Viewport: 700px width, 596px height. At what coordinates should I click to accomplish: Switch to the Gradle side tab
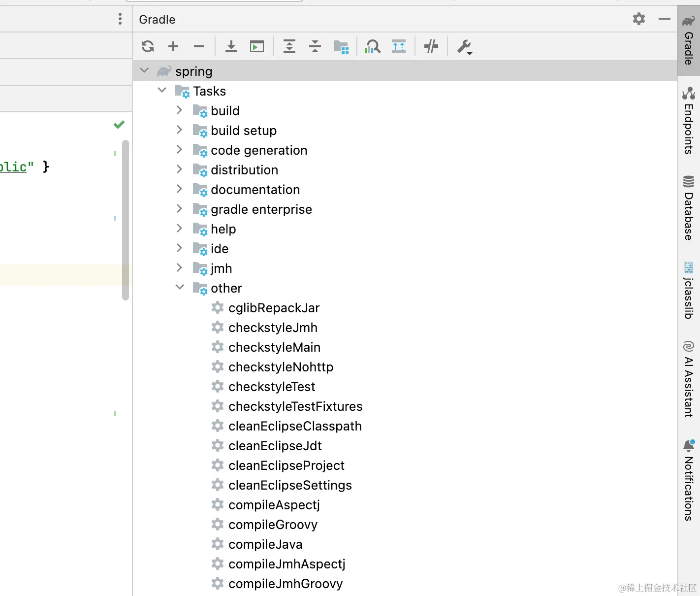point(689,40)
